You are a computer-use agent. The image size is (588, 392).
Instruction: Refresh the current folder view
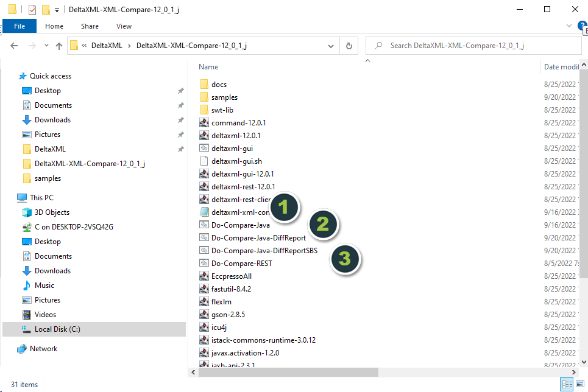coord(349,46)
